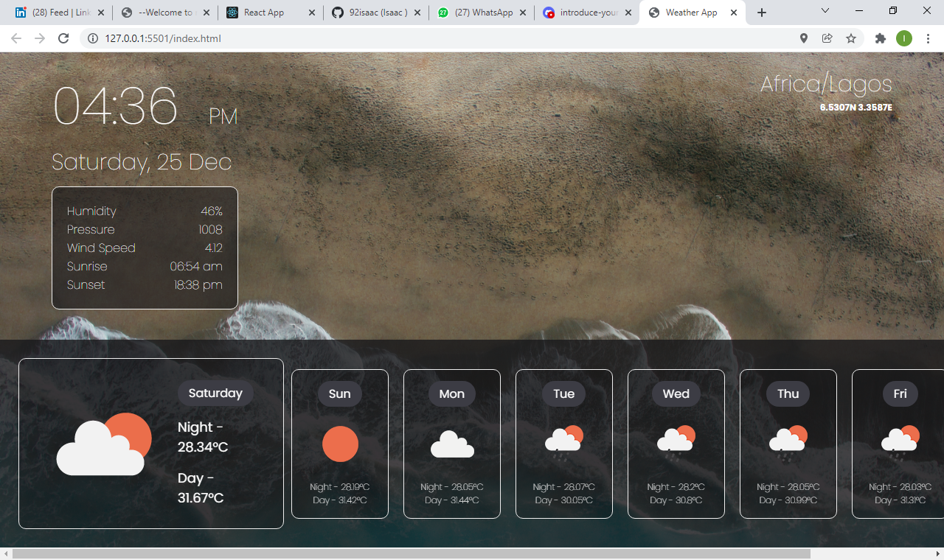Click the address bar URL field

click(x=442, y=38)
